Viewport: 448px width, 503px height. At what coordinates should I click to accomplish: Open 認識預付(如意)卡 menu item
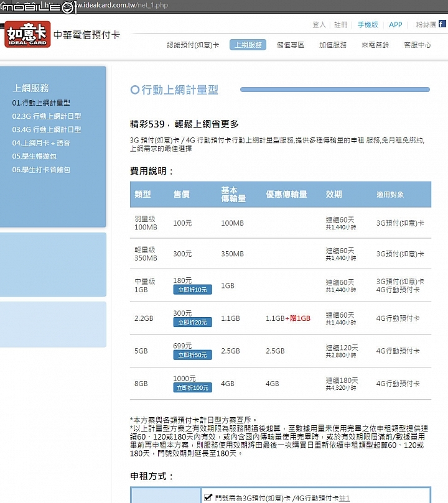tap(193, 45)
